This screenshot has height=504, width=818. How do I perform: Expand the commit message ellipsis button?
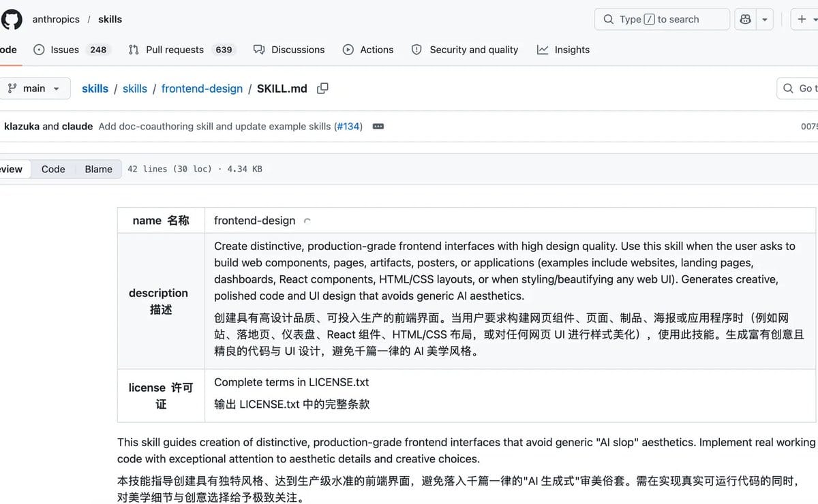coord(378,126)
